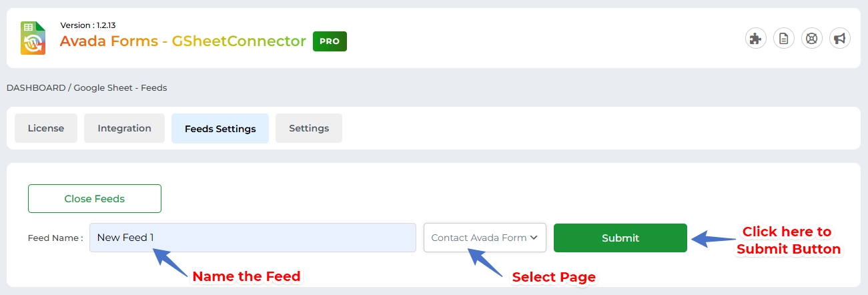Switch to the License tab
Viewport: 868px width, 295px height.
(46, 128)
